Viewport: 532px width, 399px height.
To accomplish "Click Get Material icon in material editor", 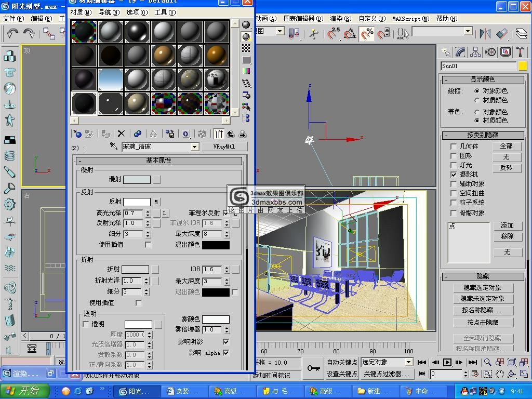I will pos(77,134).
